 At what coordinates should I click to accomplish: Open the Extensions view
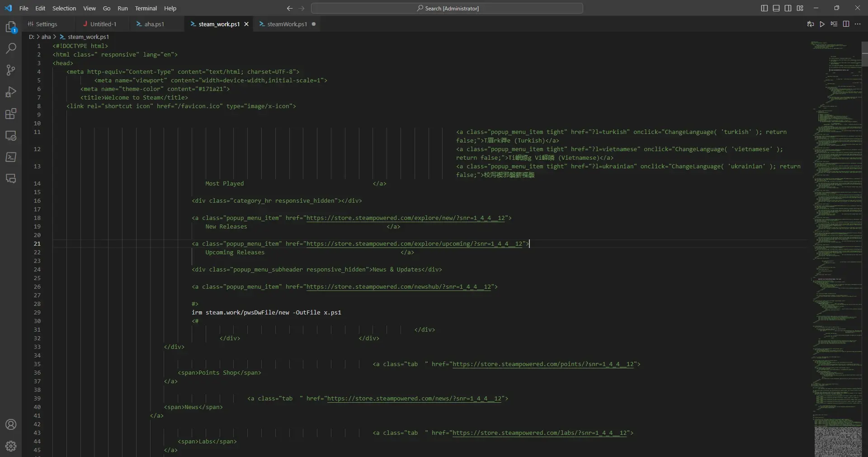click(11, 114)
